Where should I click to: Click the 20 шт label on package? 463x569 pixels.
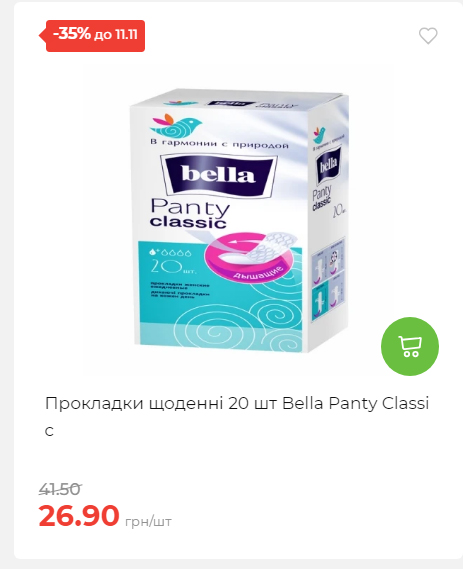pyautogui.click(x=172, y=267)
